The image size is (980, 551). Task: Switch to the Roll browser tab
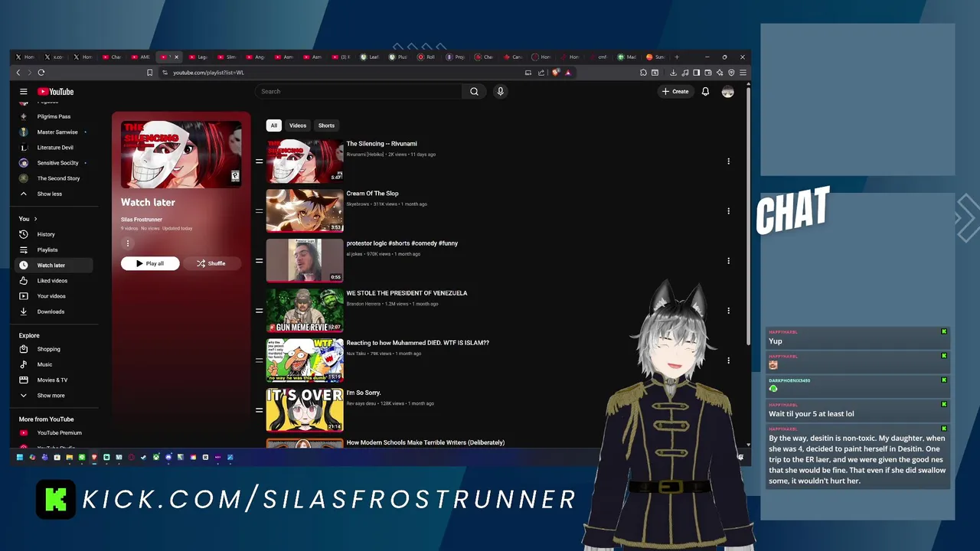(x=427, y=57)
